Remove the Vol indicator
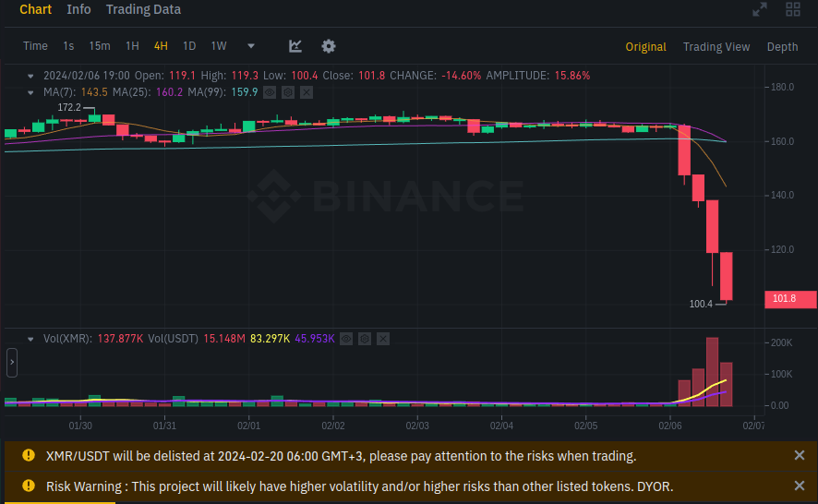The width and height of the screenshot is (818, 504). 383,339
